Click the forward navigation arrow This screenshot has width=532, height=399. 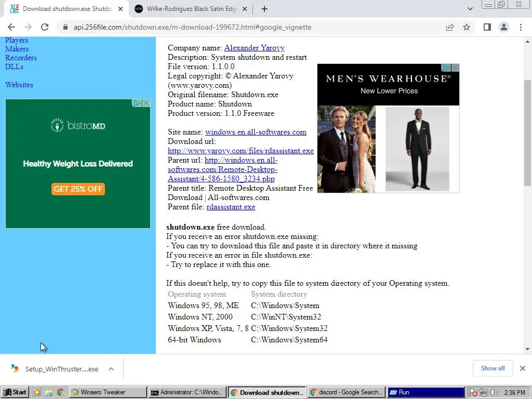28,27
